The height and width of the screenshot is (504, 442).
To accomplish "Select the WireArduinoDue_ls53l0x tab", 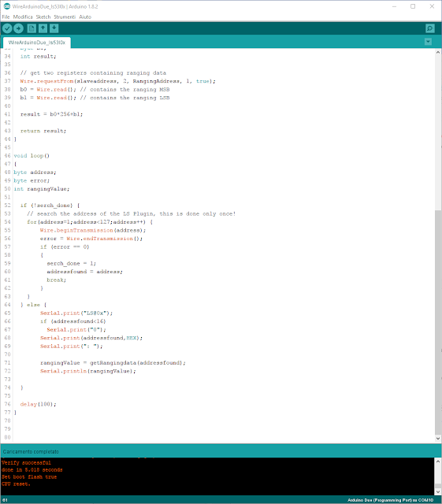I will tap(37, 43).
